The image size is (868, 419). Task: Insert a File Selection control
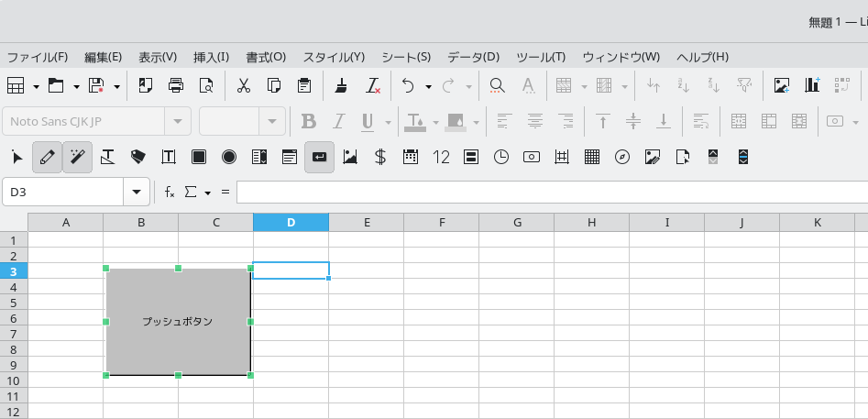pyautogui.click(x=683, y=157)
